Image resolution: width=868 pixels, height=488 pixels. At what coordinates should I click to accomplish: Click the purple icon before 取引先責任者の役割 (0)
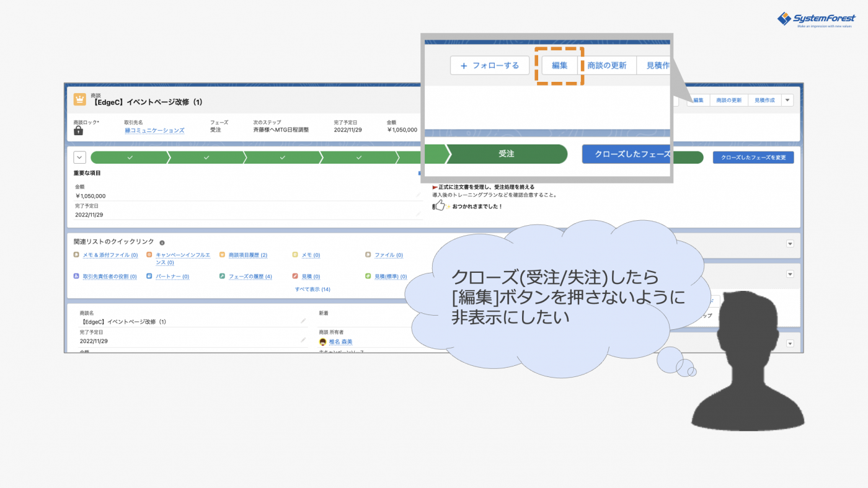tap(76, 276)
